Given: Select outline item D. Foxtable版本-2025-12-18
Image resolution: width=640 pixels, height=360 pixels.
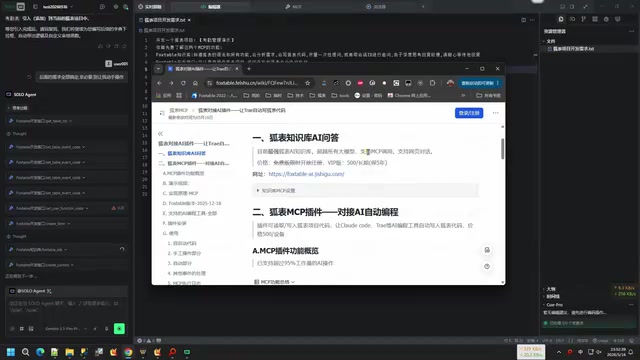Looking at the screenshot, I should [192, 203].
